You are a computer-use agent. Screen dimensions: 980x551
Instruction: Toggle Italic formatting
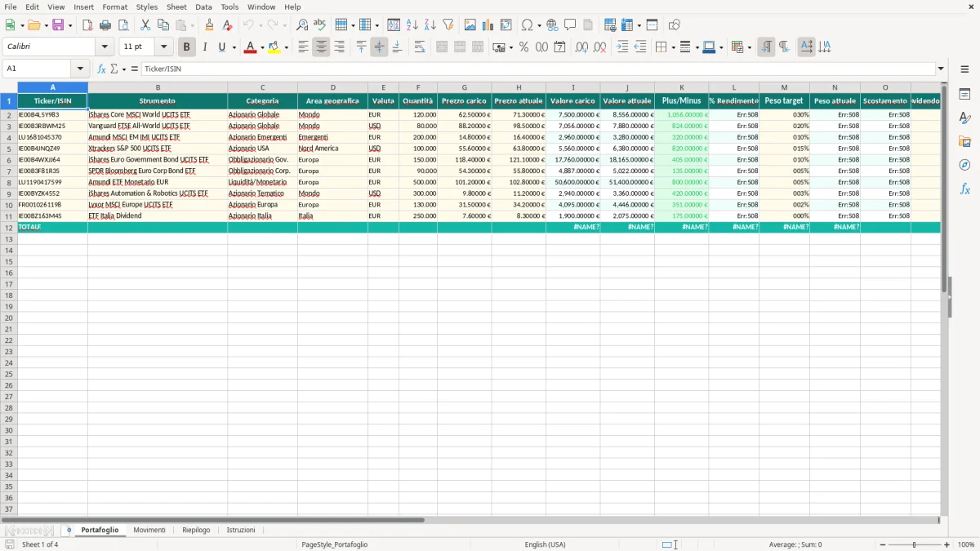click(x=204, y=47)
